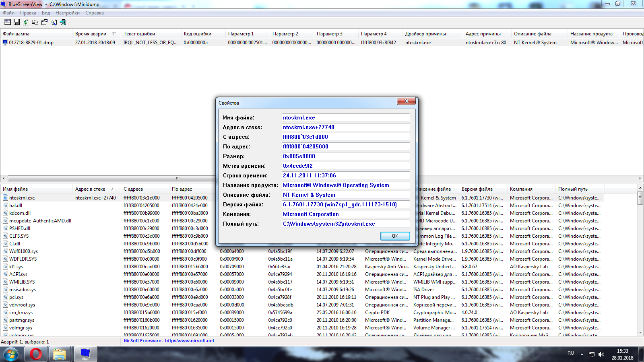Click the file icon beside Wdf01000.sys

(6, 251)
